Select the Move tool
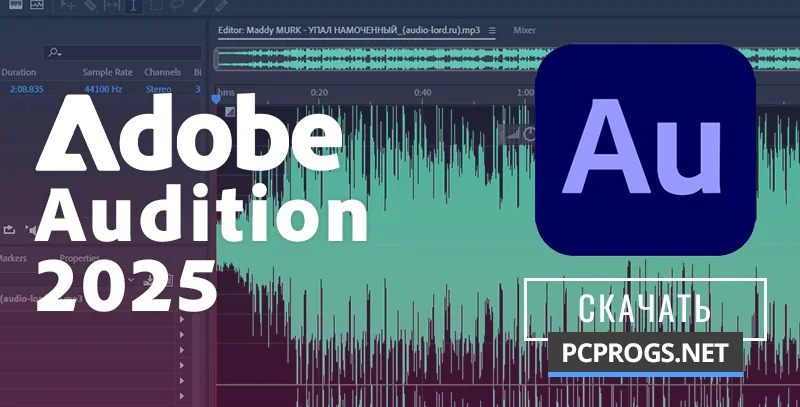 pos(67,5)
